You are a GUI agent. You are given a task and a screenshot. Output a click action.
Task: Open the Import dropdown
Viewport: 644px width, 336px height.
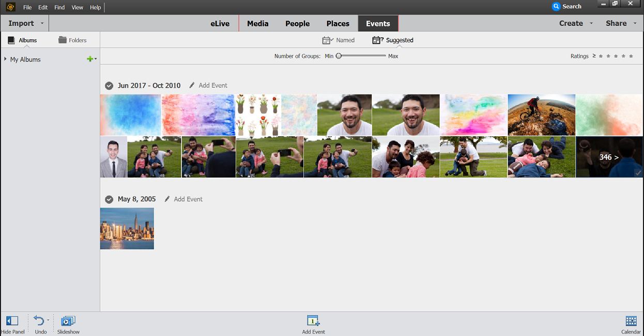tap(24, 23)
